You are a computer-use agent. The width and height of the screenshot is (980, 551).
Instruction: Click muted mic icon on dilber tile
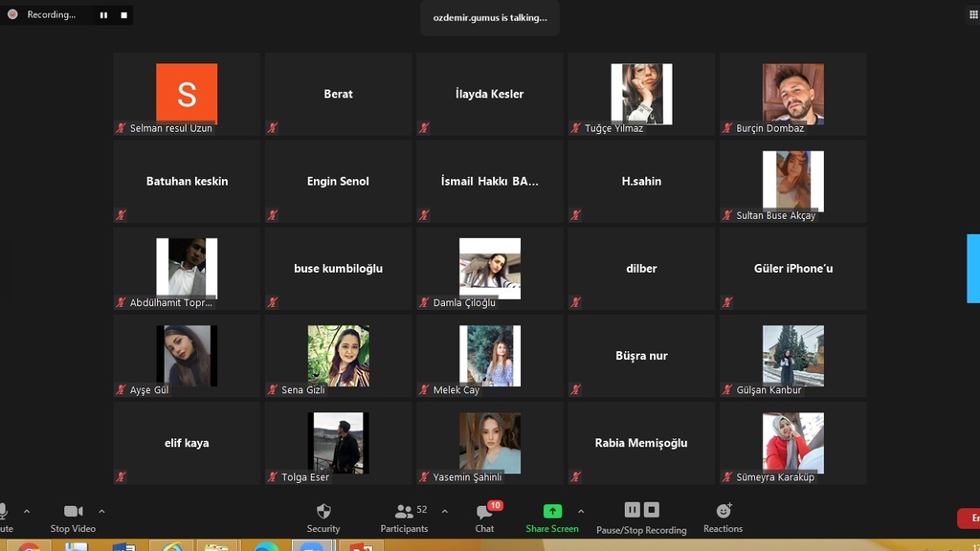tap(575, 302)
